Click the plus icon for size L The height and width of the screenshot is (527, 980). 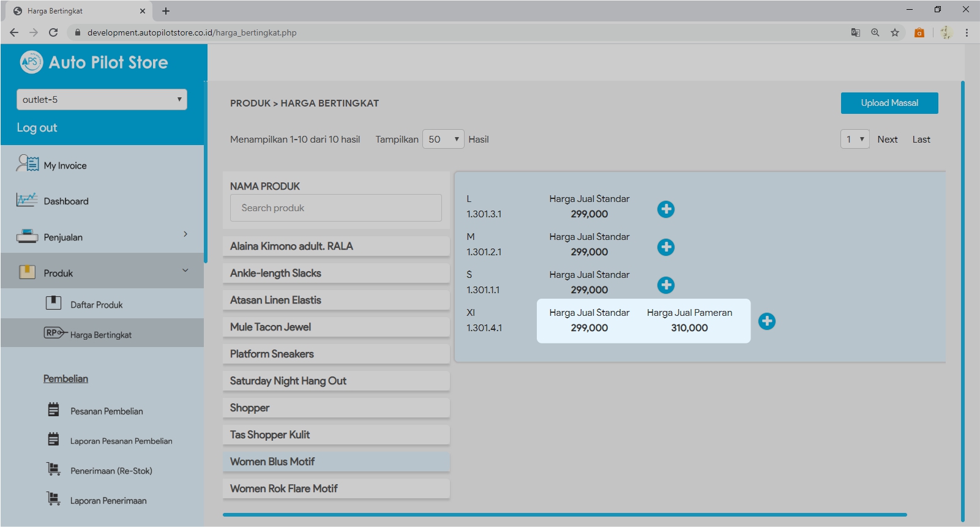pyautogui.click(x=665, y=209)
